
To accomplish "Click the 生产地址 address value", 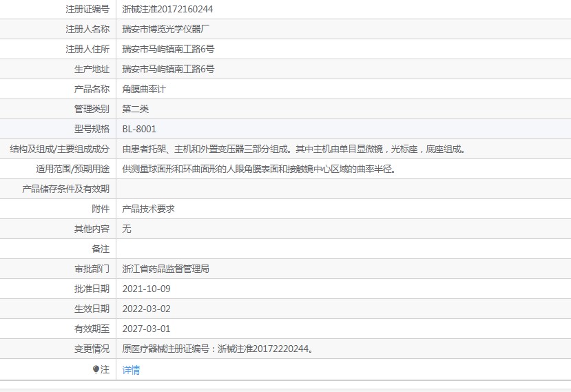I will [168, 69].
